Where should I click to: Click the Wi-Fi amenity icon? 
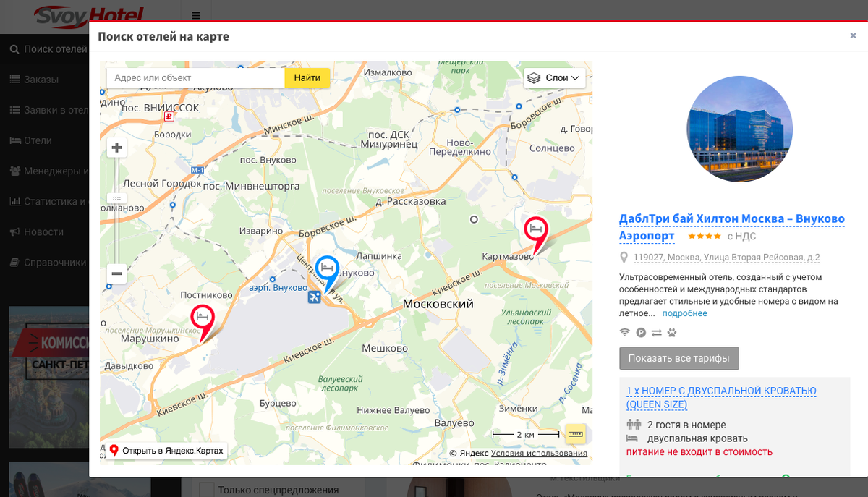coord(625,333)
